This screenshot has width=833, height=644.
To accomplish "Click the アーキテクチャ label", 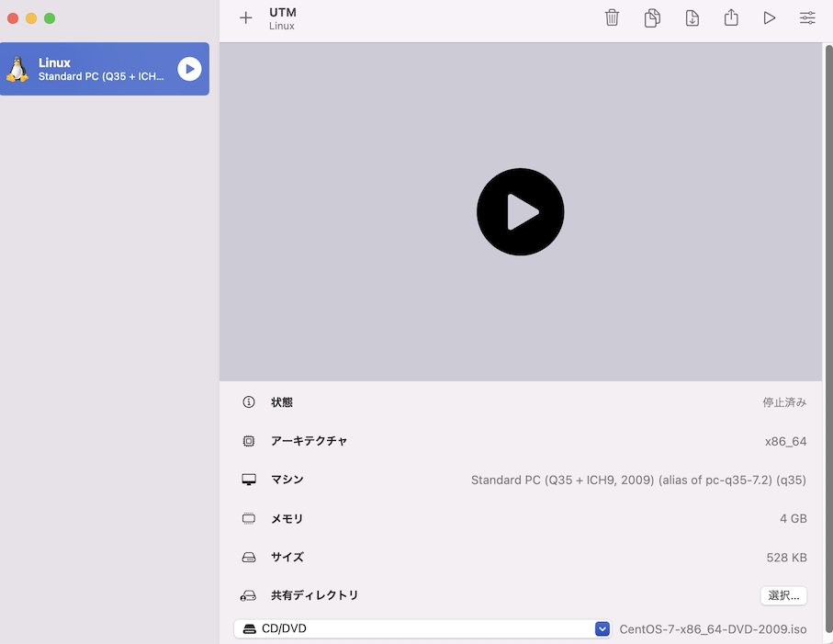I will [309, 441].
